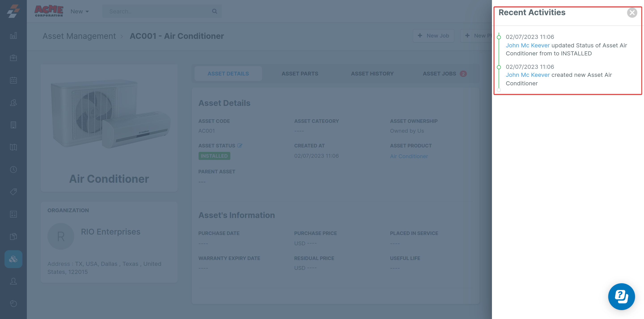Expand the New dropdown menu

point(80,11)
